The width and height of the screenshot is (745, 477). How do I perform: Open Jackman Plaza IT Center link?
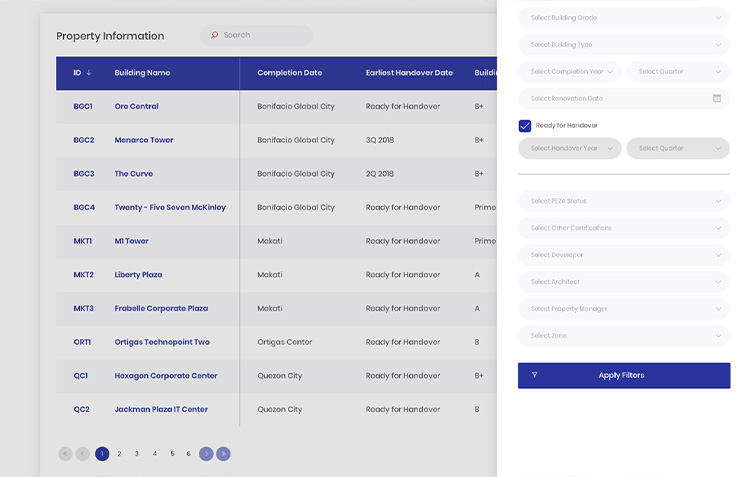[161, 410]
